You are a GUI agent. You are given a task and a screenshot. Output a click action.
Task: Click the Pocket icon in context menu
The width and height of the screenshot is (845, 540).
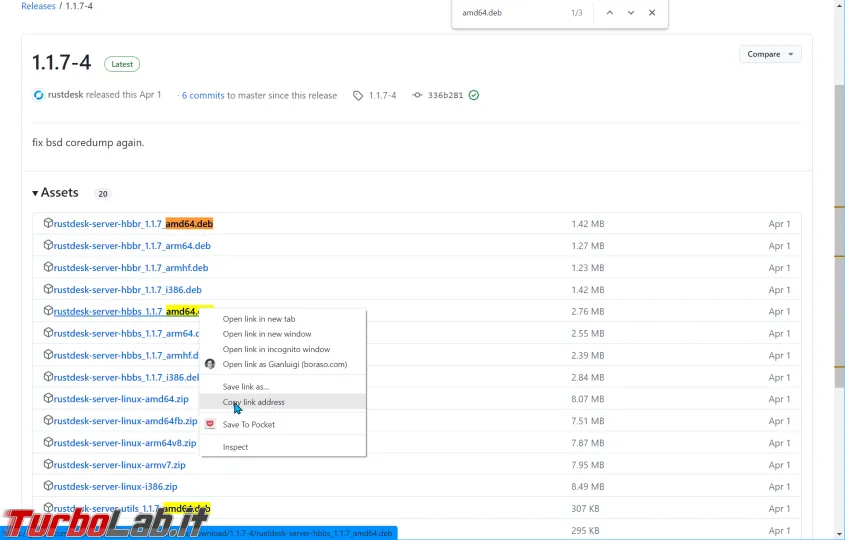[x=210, y=425]
